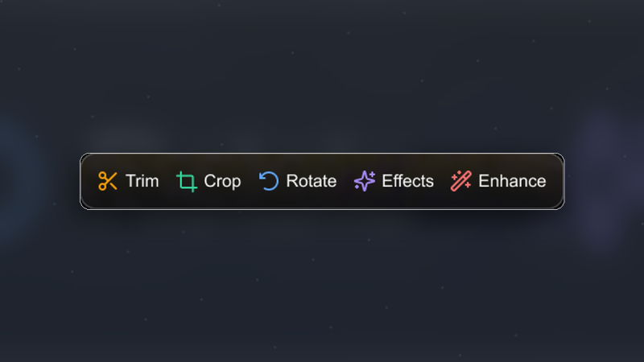Click the scissors symbol beside Trim
The height and width of the screenshot is (362, 644).
coord(108,181)
